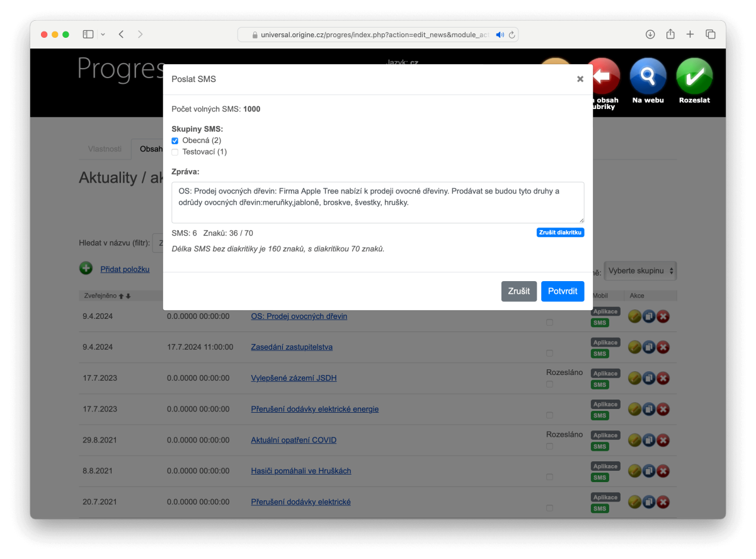Click the green Přidat položku plus icon
The image size is (756, 559).
tap(86, 268)
